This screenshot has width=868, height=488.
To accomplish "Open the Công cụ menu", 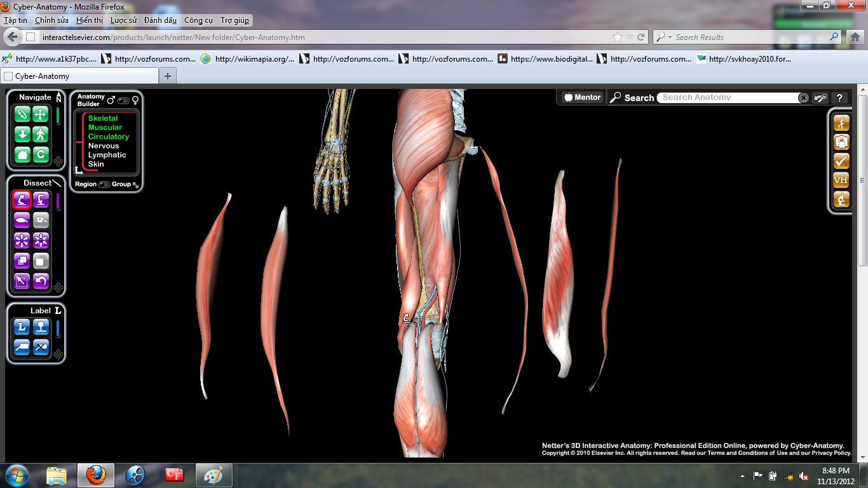I will (x=198, y=20).
